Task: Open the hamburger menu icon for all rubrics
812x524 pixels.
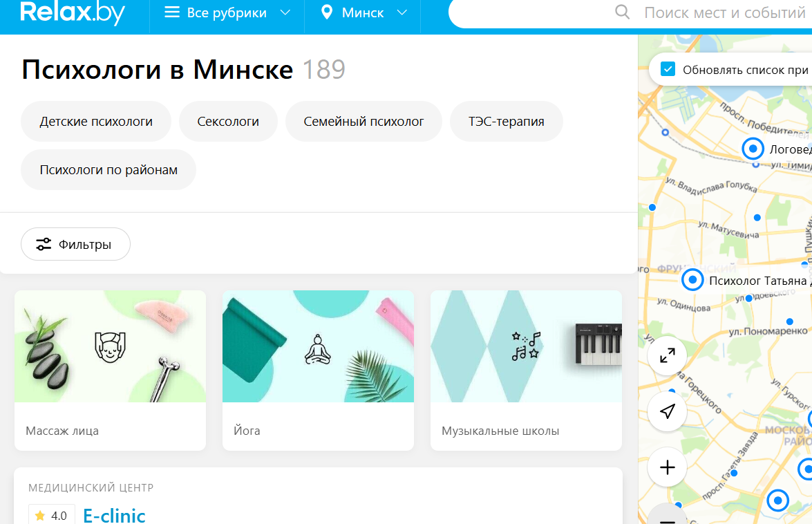Action: (x=172, y=12)
